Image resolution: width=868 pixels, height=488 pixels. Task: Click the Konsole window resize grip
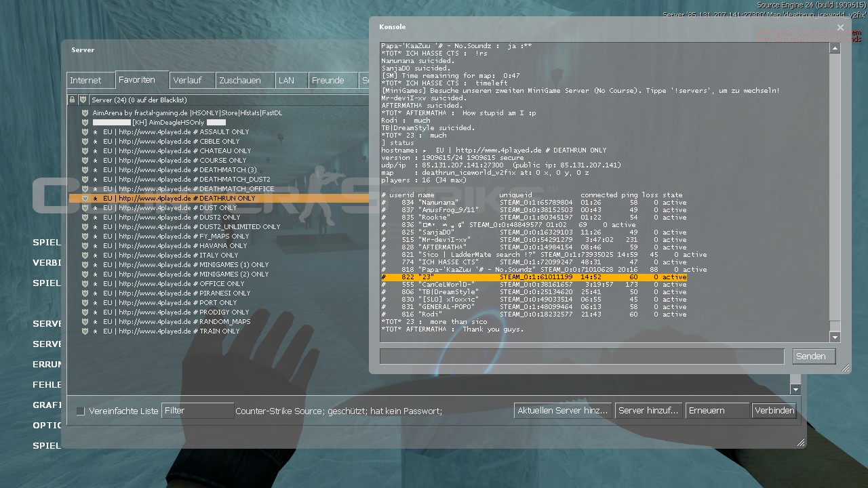coord(846,369)
